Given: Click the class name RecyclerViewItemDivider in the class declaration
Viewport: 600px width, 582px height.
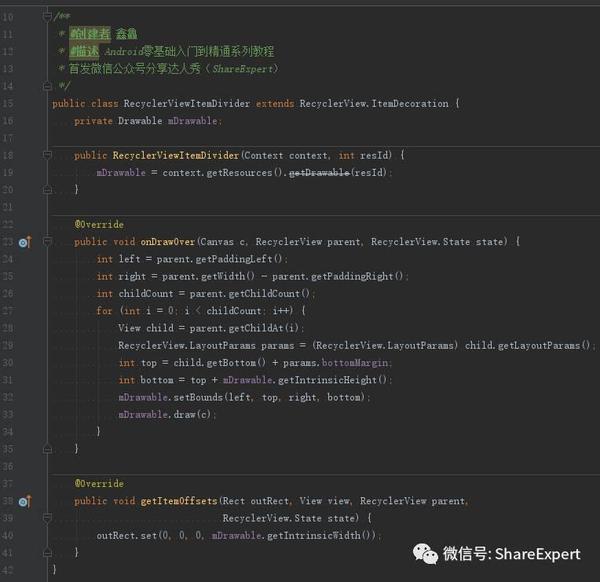Looking at the screenshot, I should [x=186, y=103].
